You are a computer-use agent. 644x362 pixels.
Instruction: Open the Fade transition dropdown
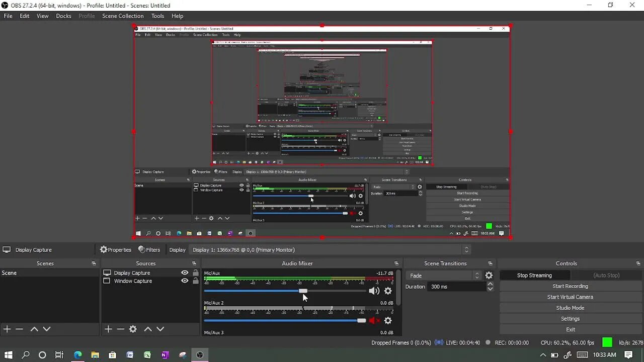pyautogui.click(x=445, y=276)
